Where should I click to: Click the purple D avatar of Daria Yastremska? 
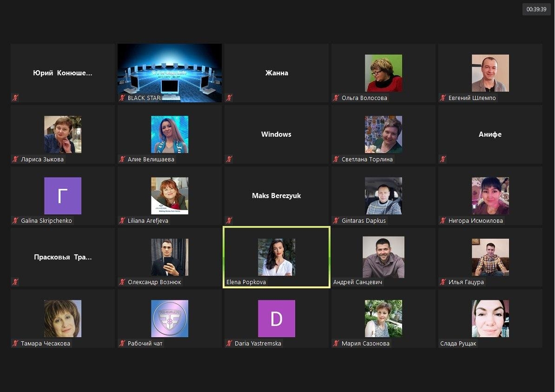277,319
